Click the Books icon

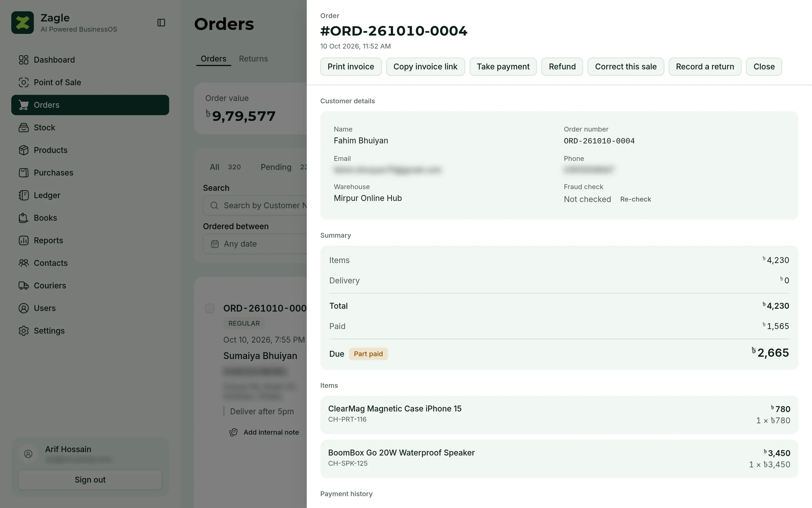23,218
